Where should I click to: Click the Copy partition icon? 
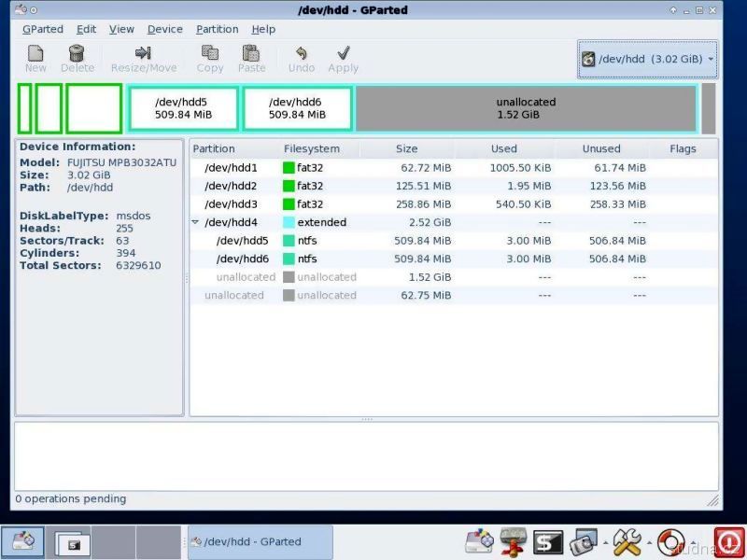click(210, 54)
